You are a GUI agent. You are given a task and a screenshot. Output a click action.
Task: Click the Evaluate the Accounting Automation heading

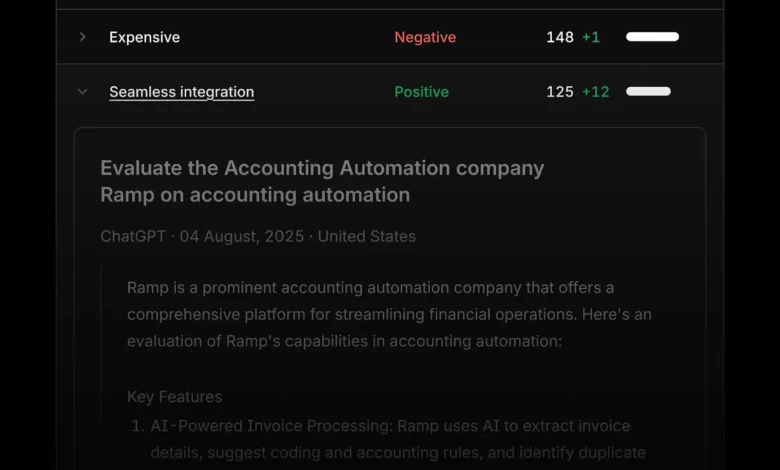point(322,181)
